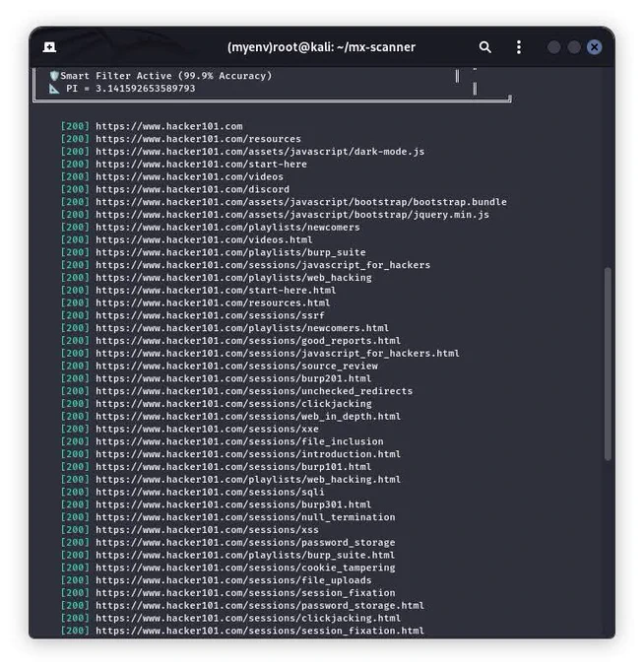Click the jquery.min.js asset URL
The width and height of the screenshot is (644, 670).
[x=292, y=215]
